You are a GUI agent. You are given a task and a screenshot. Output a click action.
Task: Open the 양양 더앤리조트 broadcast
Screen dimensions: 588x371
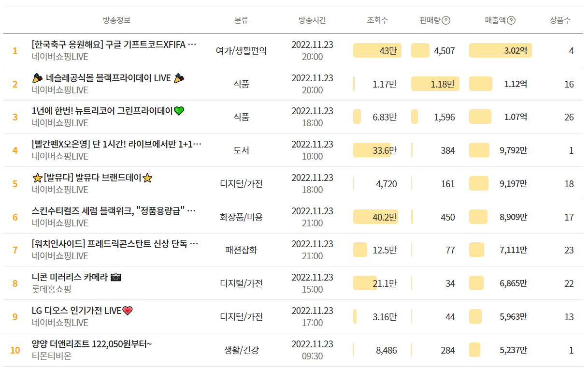[92, 344]
